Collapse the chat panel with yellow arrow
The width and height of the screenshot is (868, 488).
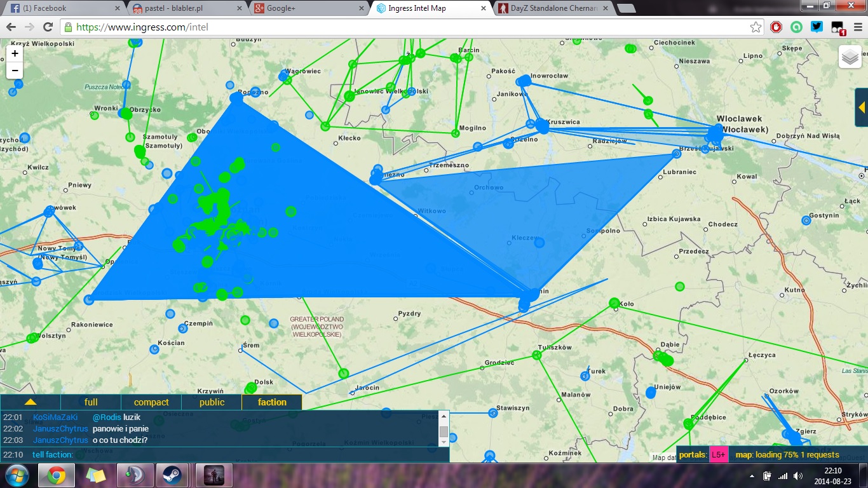pos(31,402)
